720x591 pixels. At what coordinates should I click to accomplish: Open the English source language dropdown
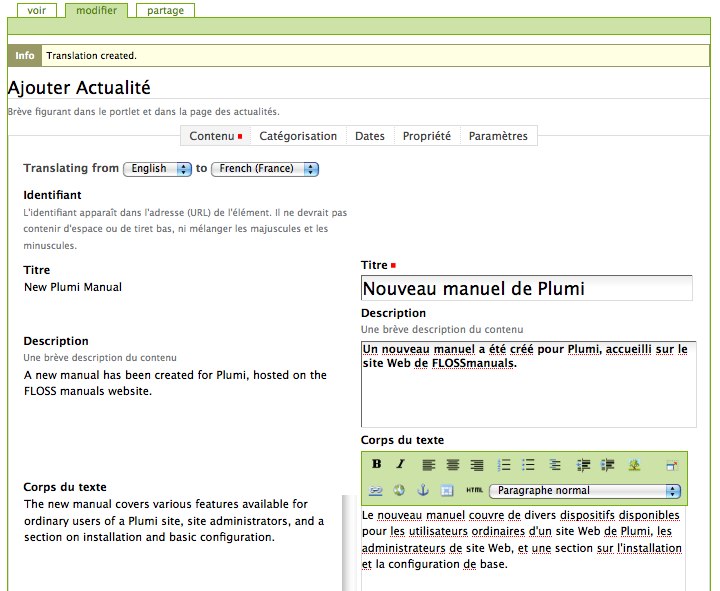click(x=157, y=169)
